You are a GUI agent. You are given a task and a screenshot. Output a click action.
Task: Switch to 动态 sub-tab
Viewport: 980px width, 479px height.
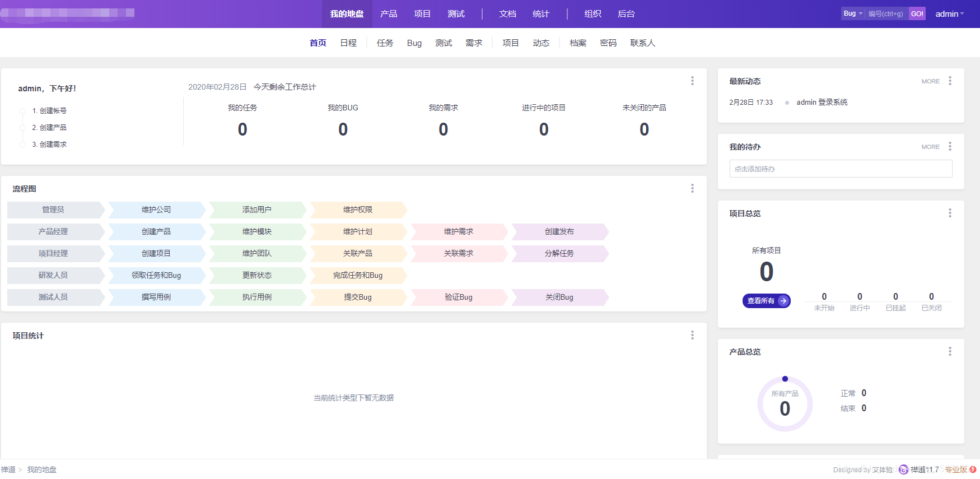[x=541, y=43]
